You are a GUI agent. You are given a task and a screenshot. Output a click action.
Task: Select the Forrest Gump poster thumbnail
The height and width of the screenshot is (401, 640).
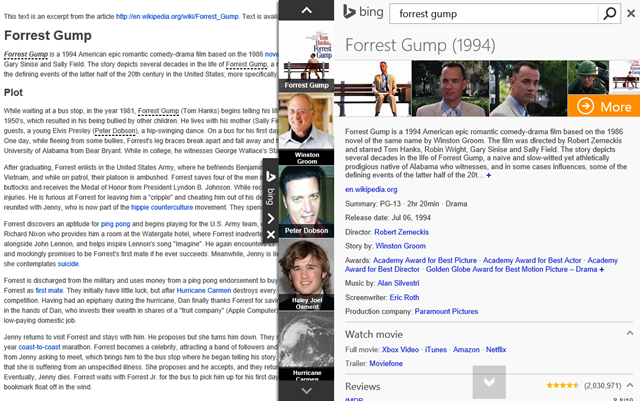306,56
